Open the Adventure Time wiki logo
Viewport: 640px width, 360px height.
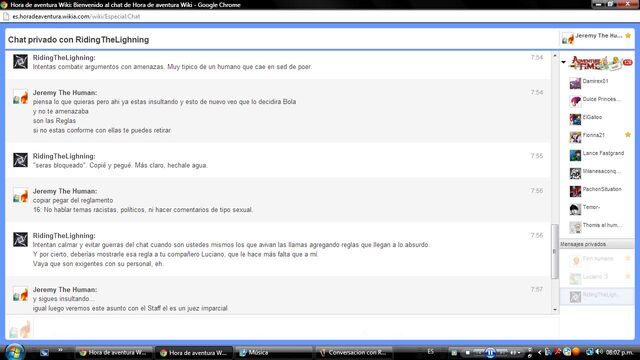(x=596, y=63)
